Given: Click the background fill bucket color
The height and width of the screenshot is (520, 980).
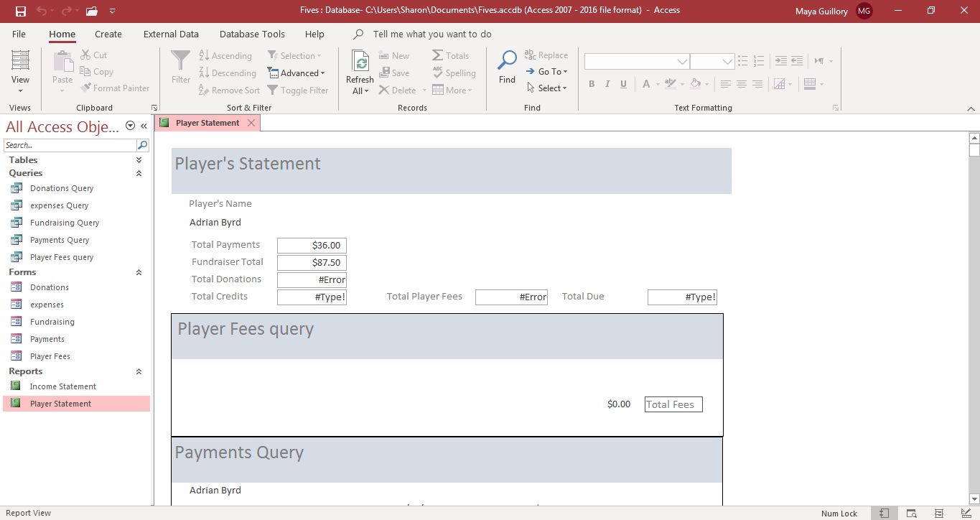Looking at the screenshot, I should click(695, 84).
